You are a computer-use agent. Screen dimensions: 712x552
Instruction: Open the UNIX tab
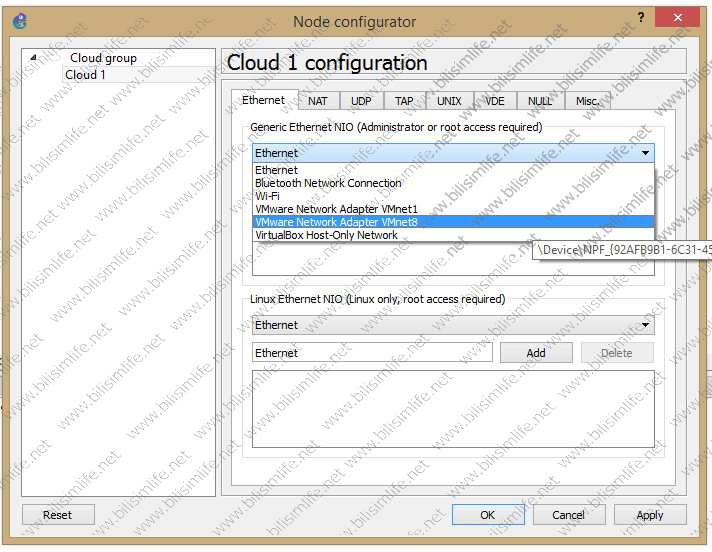tap(449, 101)
